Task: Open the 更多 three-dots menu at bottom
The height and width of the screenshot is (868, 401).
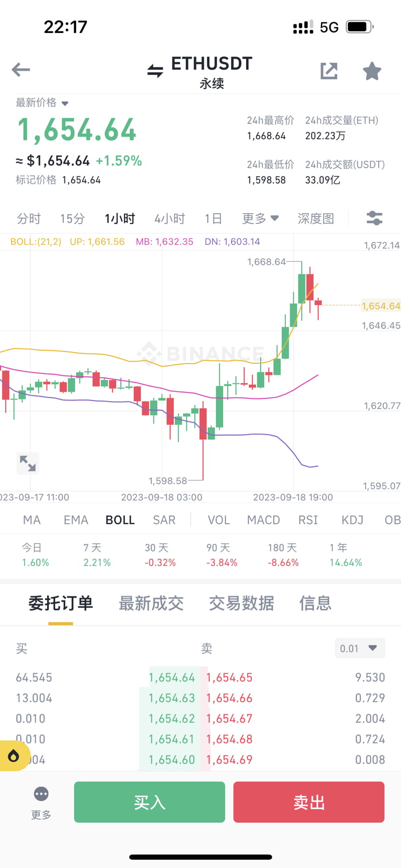Action: click(41, 803)
